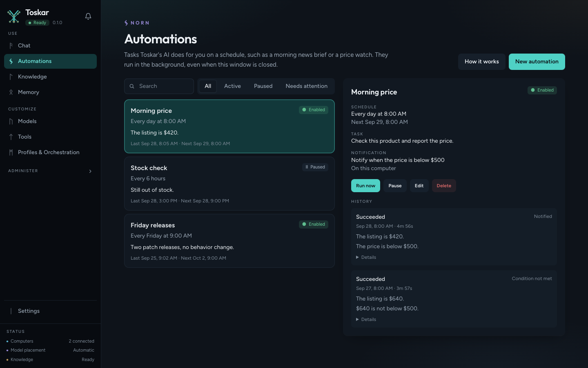Click the Search automations field
Screen dimensions: 588x368
(x=159, y=86)
